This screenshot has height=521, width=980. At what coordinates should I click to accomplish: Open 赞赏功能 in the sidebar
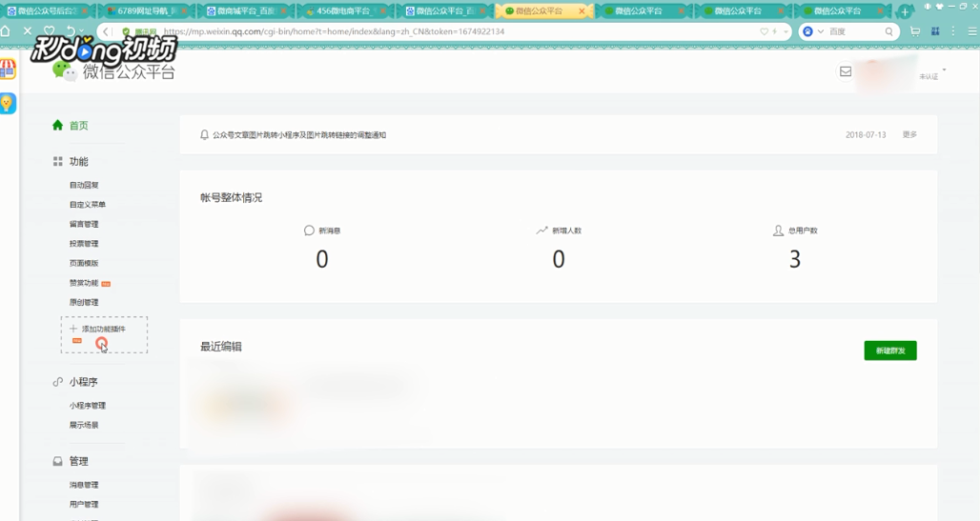point(84,283)
